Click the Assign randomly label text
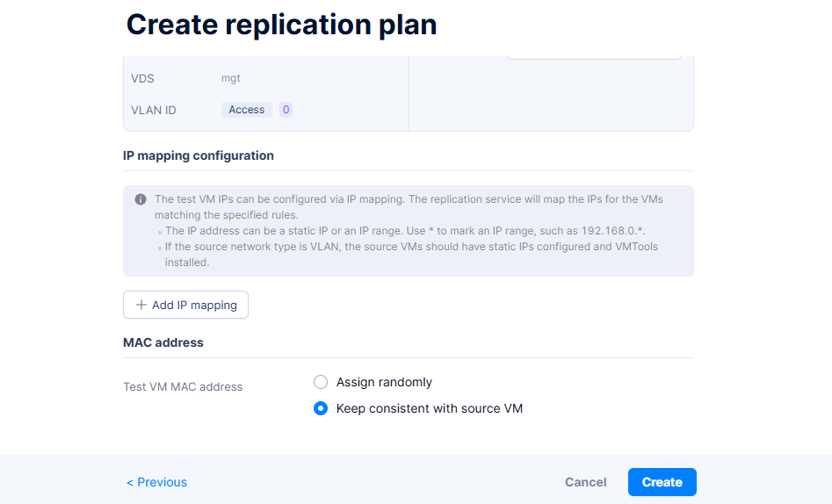832x504 pixels. pyautogui.click(x=384, y=382)
